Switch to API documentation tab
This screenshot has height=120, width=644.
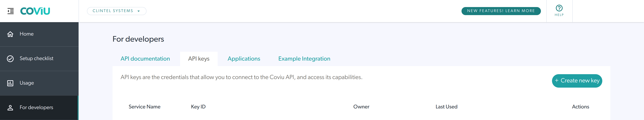coord(145,59)
